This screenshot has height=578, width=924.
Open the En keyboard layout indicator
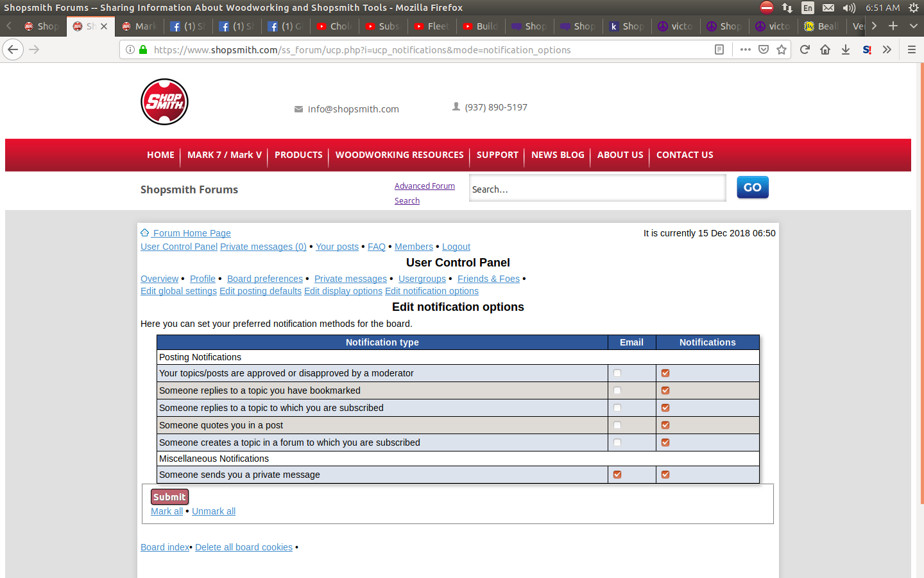pyautogui.click(x=808, y=8)
